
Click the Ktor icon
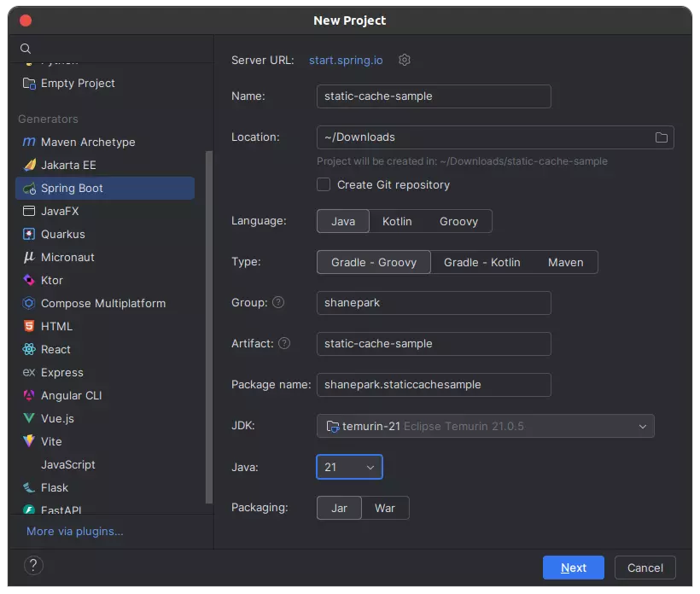coord(29,280)
